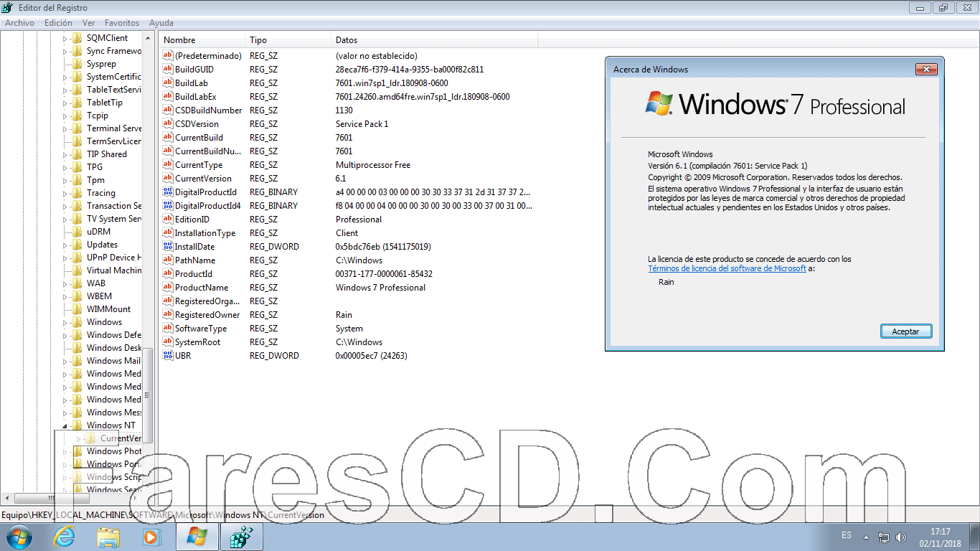Select the Windows Mail tree key

113,361
